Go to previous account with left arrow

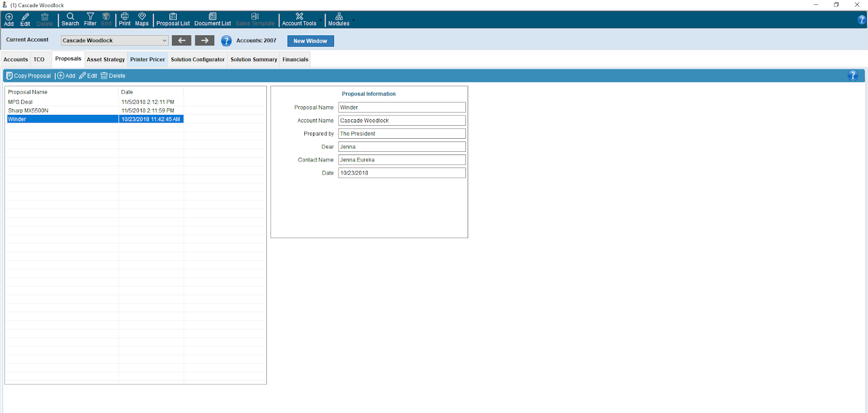tap(182, 41)
